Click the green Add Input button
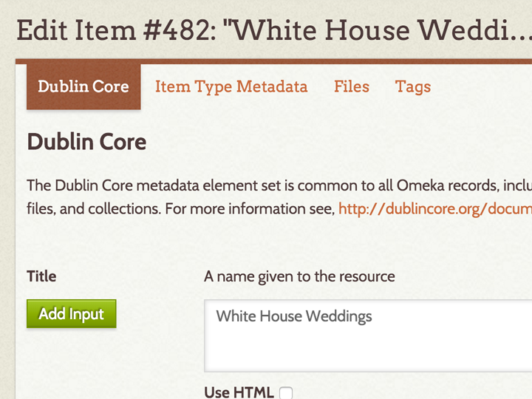Image resolution: width=532 pixels, height=399 pixels. point(71,314)
